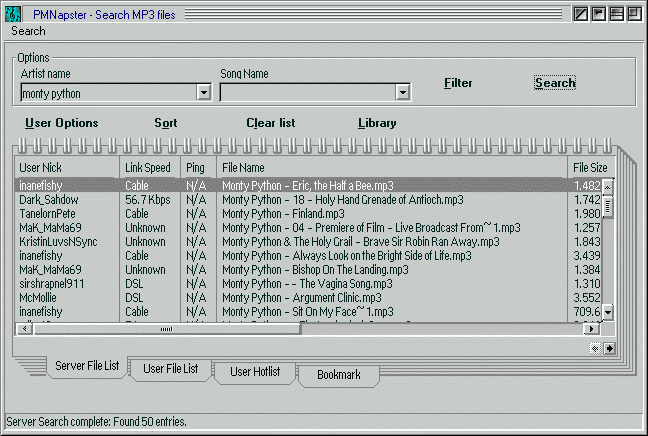Open the Search menu
The width and height of the screenshot is (648, 436).
click(28, 31)
